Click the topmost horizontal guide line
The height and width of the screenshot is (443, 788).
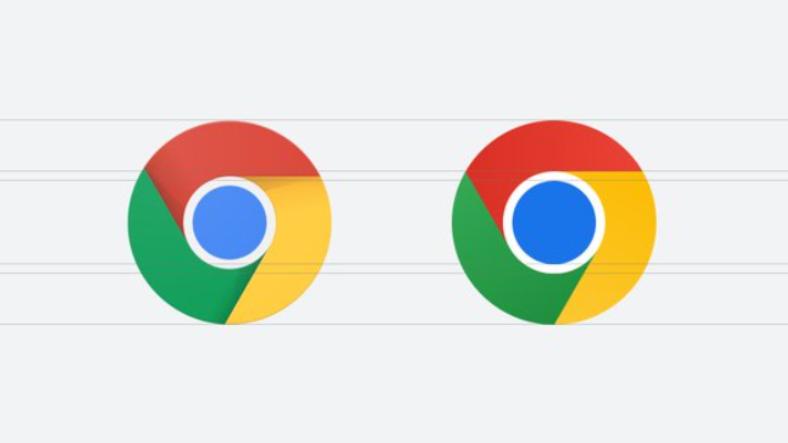click(x=394, y=120)
